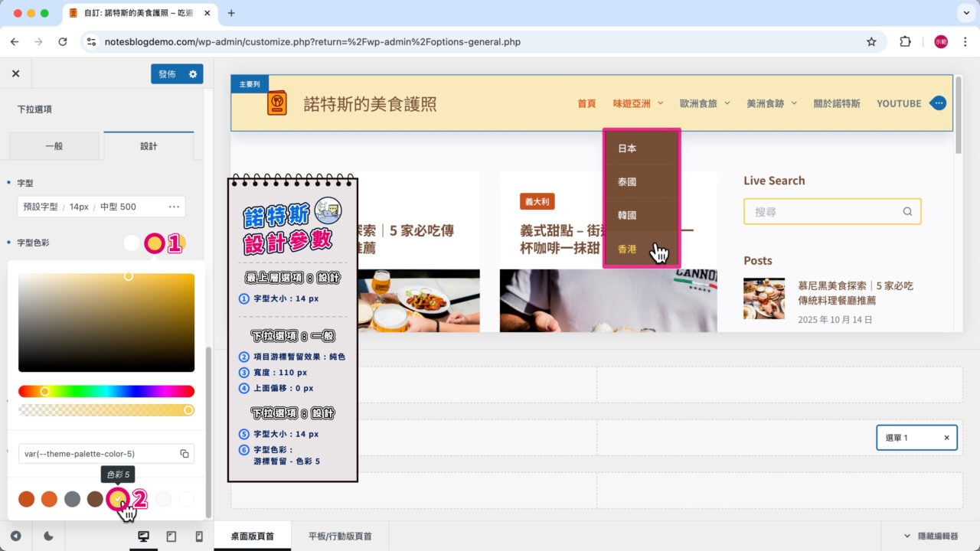Switch to the 一般 settings tab
980x551 pixels.
(x=54, y=145)
